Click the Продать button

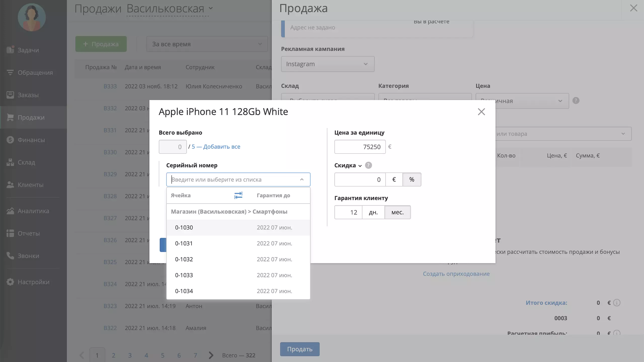pyautogui.click(x=300, y=349)
